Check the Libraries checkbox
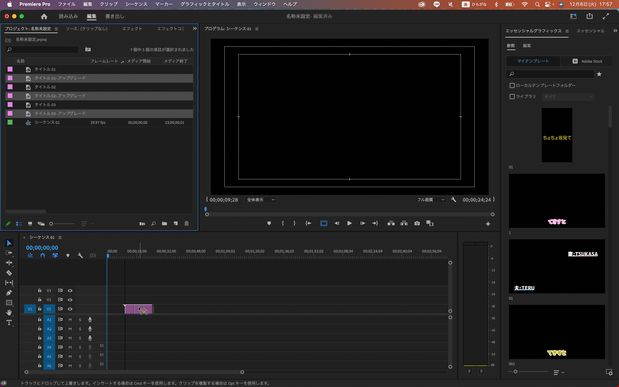 tap(512, 96)
